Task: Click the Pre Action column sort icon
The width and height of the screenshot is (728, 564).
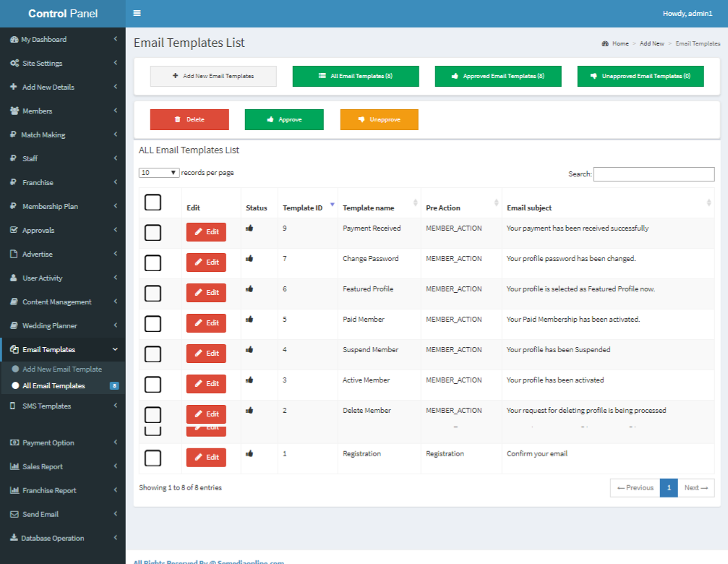Action: (496, 202)
